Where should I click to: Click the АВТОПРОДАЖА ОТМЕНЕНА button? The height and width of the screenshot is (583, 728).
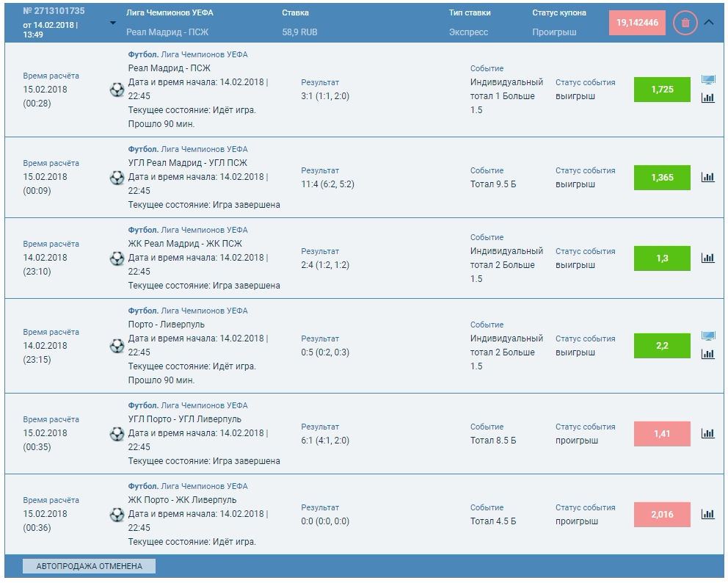coord(89,566)
